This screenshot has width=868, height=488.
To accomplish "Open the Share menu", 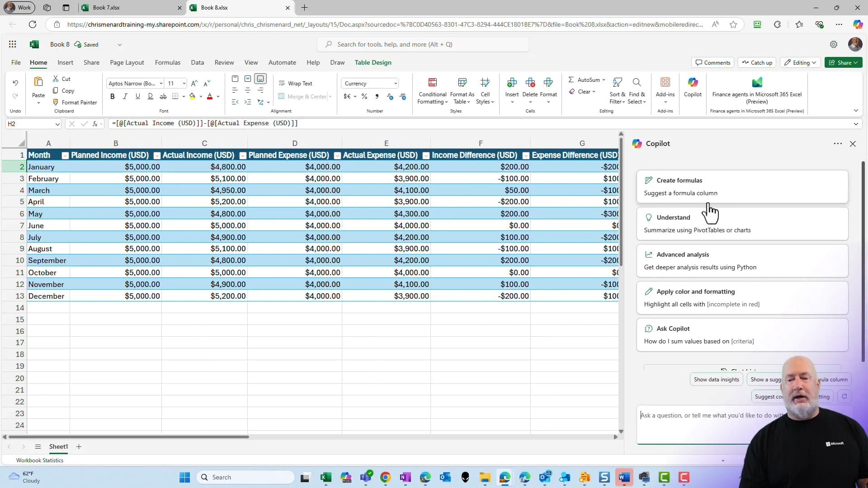I will click(844, 62).
